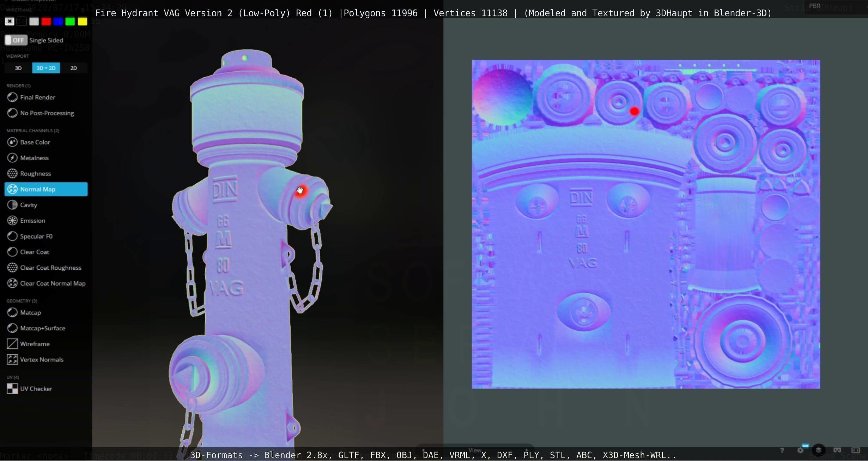Toggle the Single Sided OFF switch
Image resolution: width=868 pixels, height=461 pixels.
[16, 40]
